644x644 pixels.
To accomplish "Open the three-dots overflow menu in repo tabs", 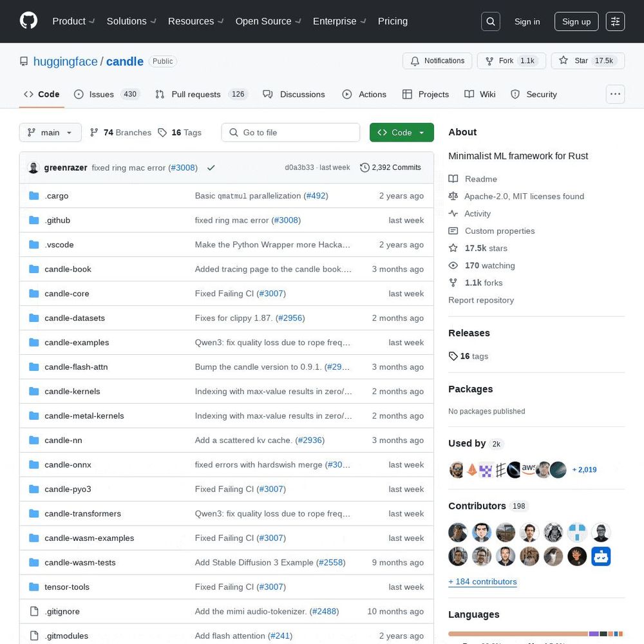I will 615,94.
